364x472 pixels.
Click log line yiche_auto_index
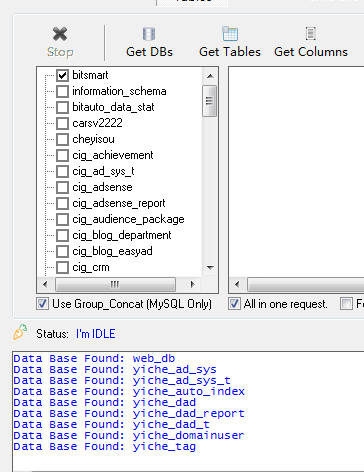(129, 391)
